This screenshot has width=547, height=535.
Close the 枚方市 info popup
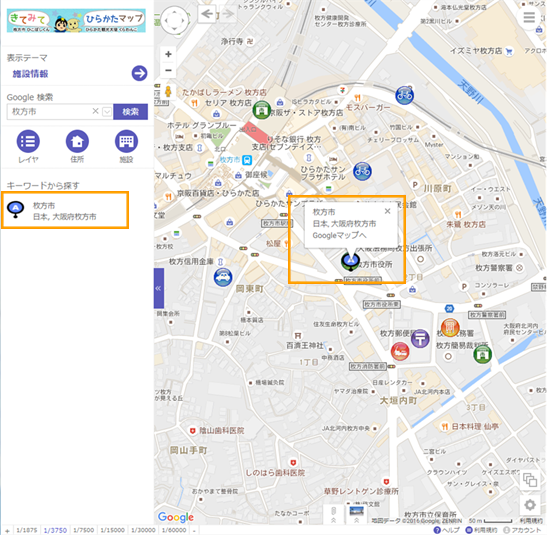click(387, 211)
